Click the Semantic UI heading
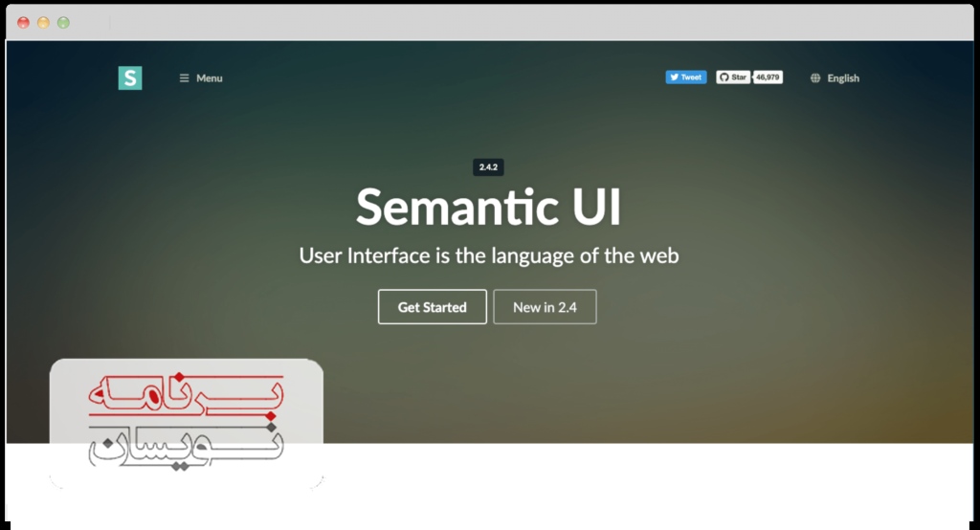980x530 pixels. (489, 207)
